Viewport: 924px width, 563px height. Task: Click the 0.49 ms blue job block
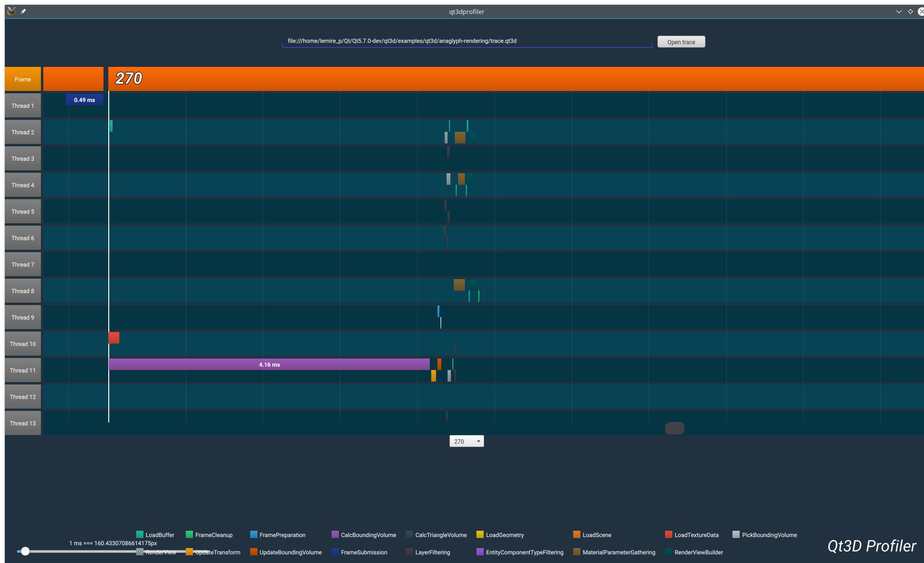tap(84, 100)
